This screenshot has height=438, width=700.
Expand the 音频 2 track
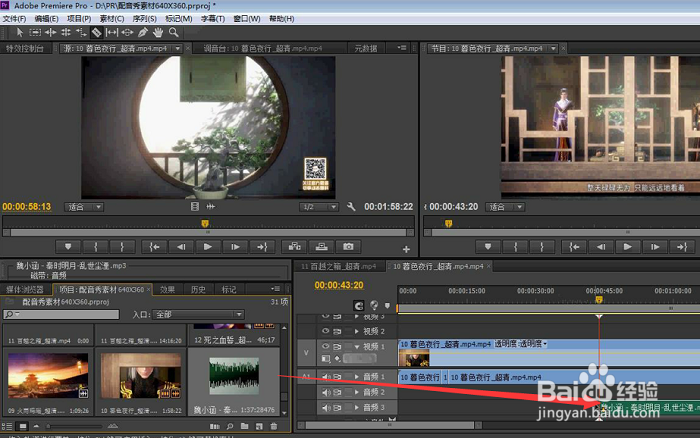coord(357,392)
